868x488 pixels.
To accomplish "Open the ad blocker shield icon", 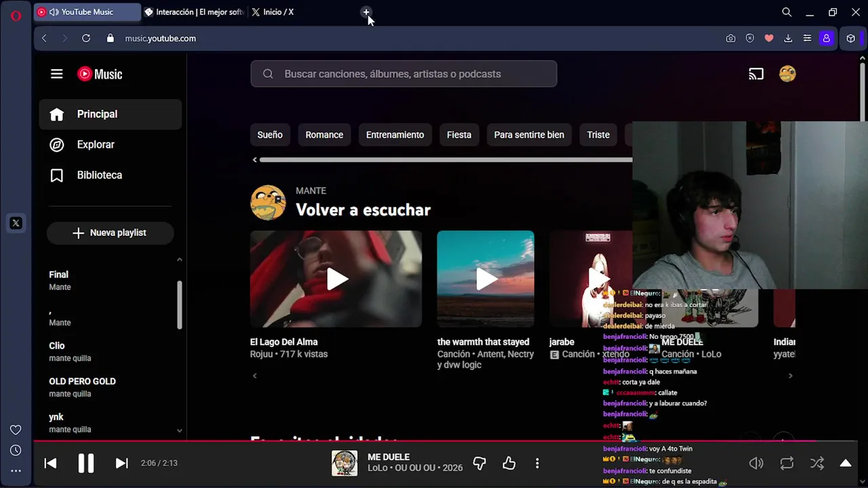I will (750, 39).
